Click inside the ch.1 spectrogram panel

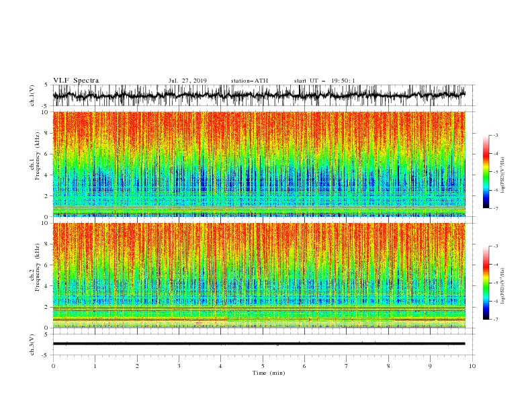259,164
